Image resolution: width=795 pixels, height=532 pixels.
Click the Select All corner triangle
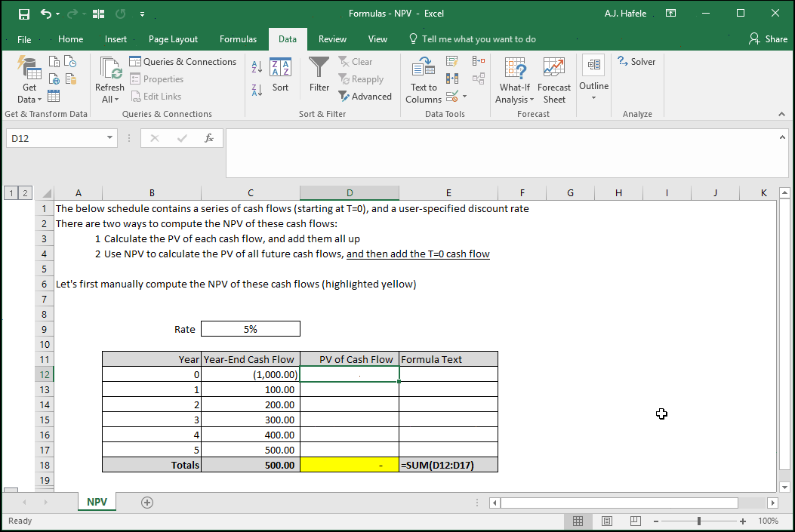(x=46, y=193)
